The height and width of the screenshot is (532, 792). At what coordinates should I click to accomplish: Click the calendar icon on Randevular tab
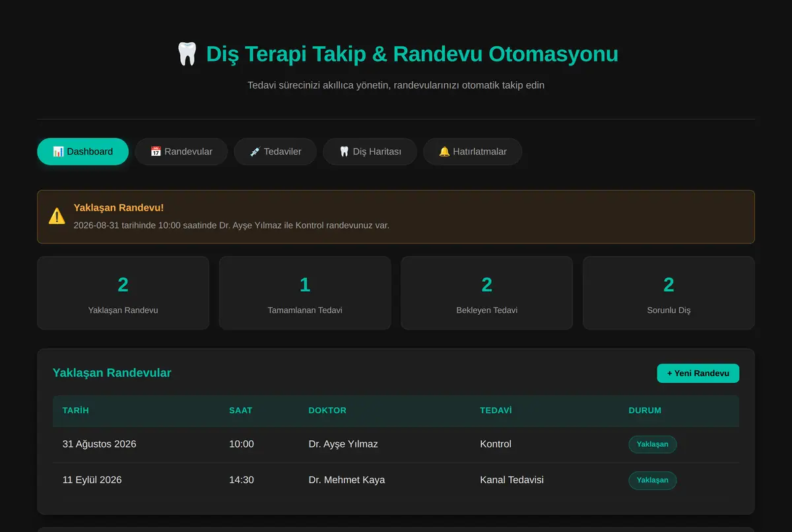coord(156,151)
